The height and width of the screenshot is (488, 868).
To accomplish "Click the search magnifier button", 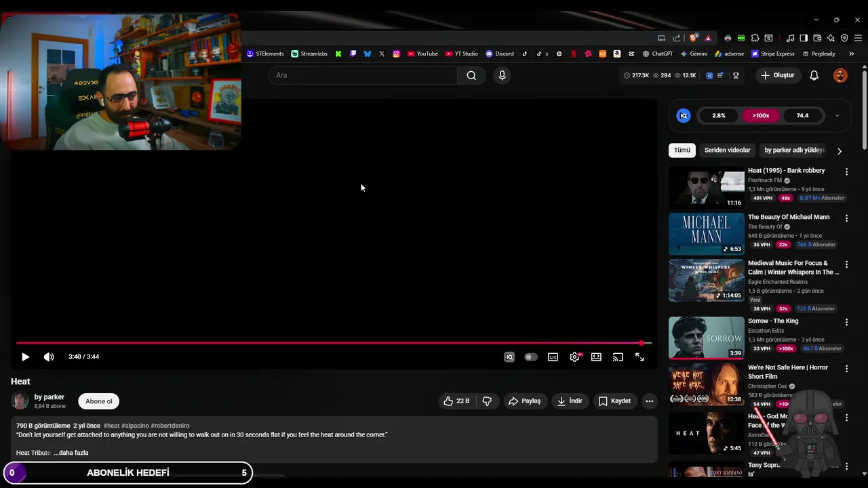I will click(x=471, y=75).
